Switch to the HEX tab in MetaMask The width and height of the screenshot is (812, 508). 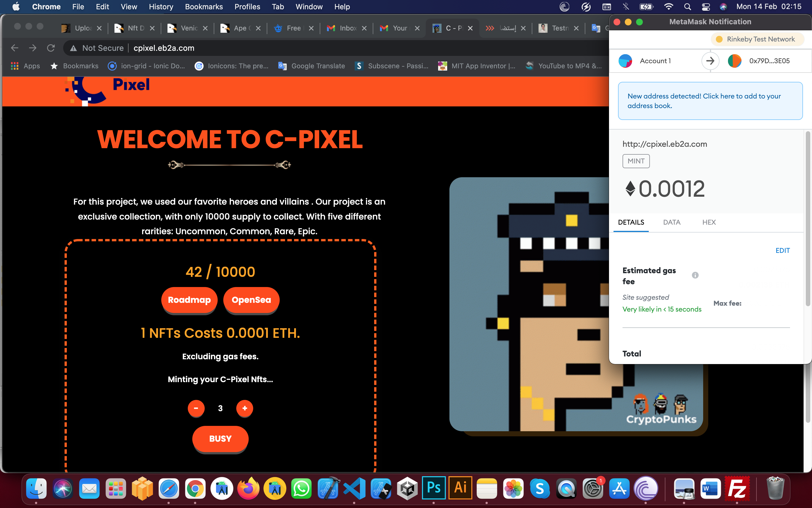709,222
